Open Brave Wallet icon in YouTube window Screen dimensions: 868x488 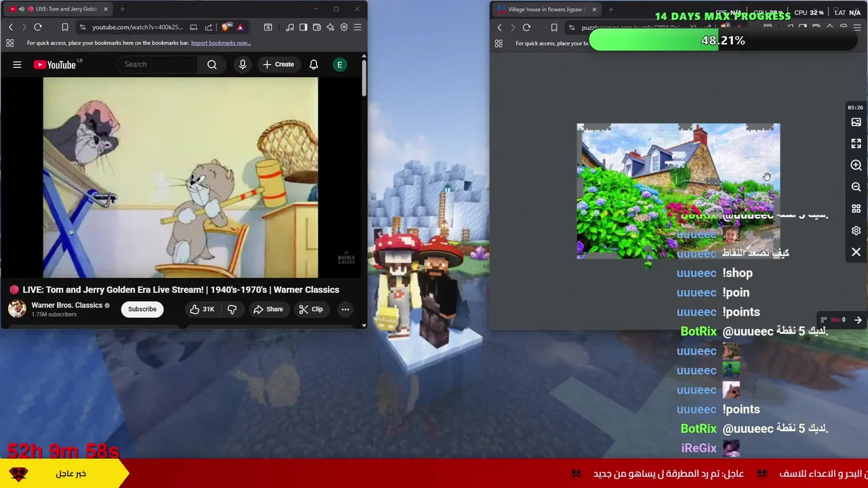point(317,27)
